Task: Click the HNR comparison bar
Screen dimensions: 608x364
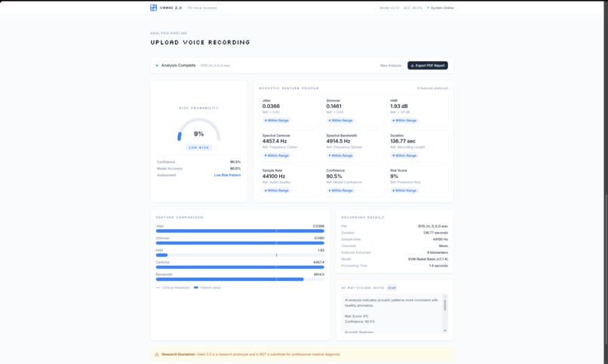Action: tap(240, 255)
